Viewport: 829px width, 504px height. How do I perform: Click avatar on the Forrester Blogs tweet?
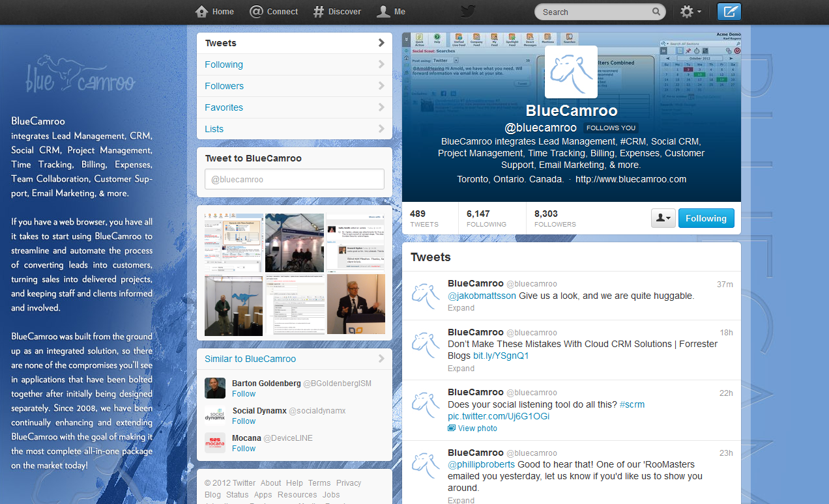[425, 344]
